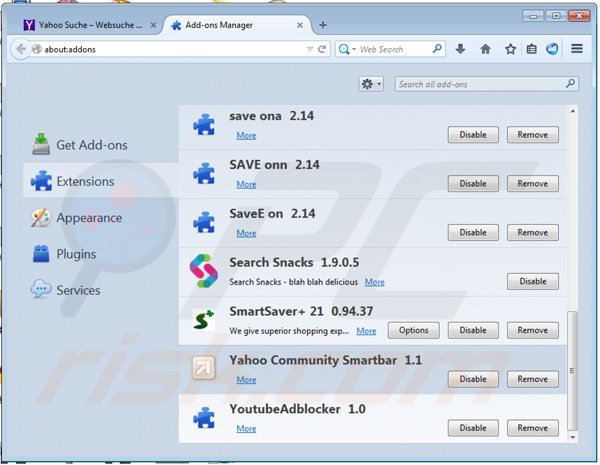This screenshot has width=600, height=465.
Task: Disable SmartSaver+ 21 extension
Action: click(473, 330)
